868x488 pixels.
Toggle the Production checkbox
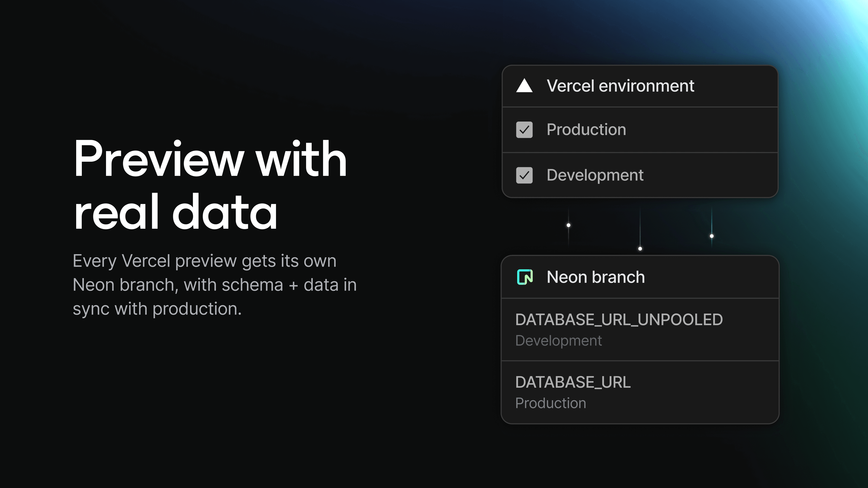(x=524, y=130)
